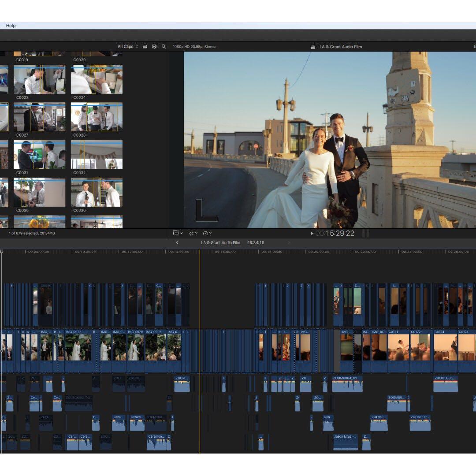Click the clapperboard project icon in viewer

click(312, 47)
